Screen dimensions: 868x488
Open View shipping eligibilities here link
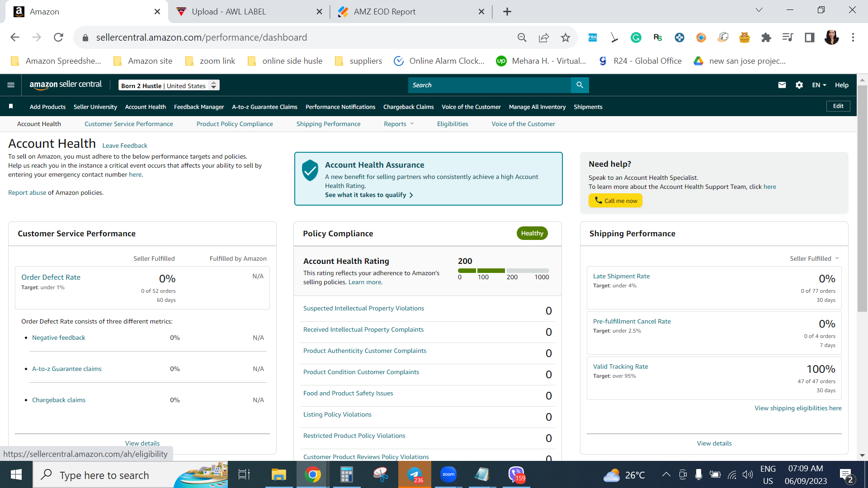pos(798,408)
